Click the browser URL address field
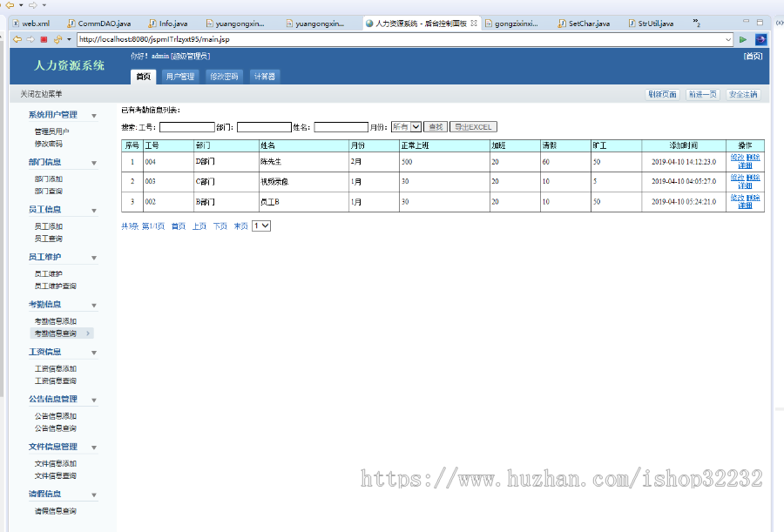The width and height of the screenshot is (784, 532). 401,39
